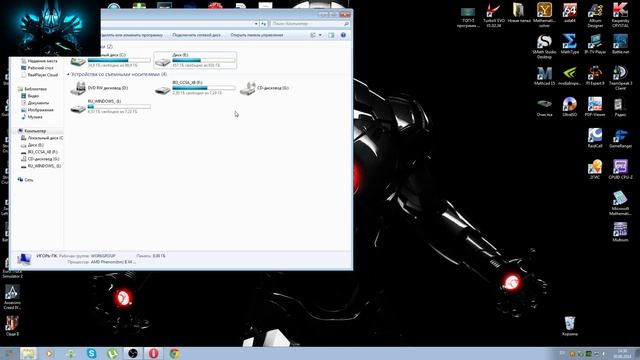Click Map network drive button
This screenshot has width=640, height=360.
point(196,35)
